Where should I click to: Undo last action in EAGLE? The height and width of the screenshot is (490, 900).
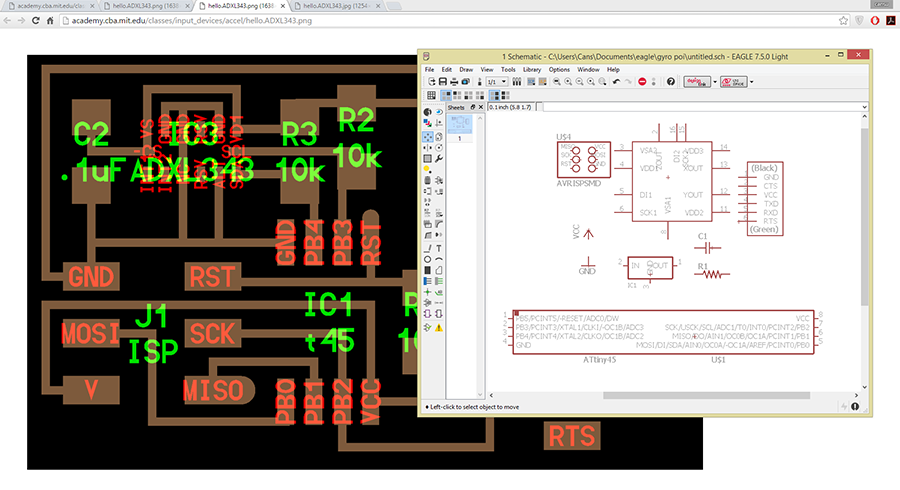(616, 81)
